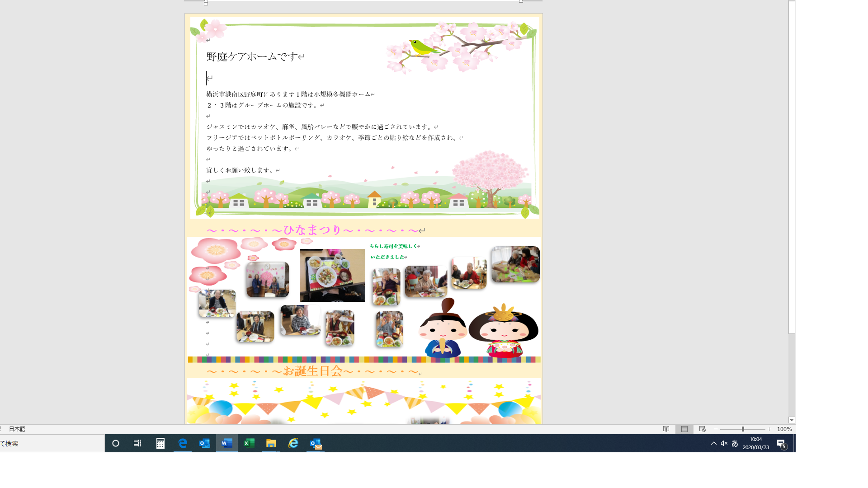The image size is (868, 488).
Task: Switch to Web Layout view
Action: click(702, 429)
